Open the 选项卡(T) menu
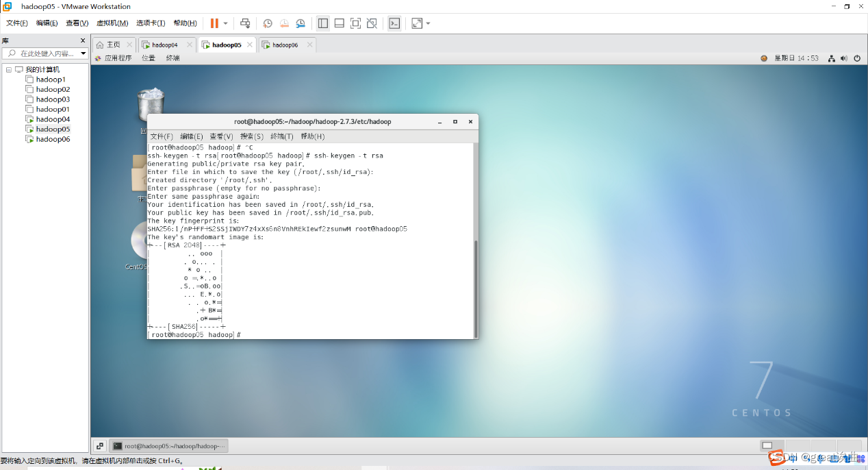The width and height of the screenshot is (868, 470). tap(151, 23)
